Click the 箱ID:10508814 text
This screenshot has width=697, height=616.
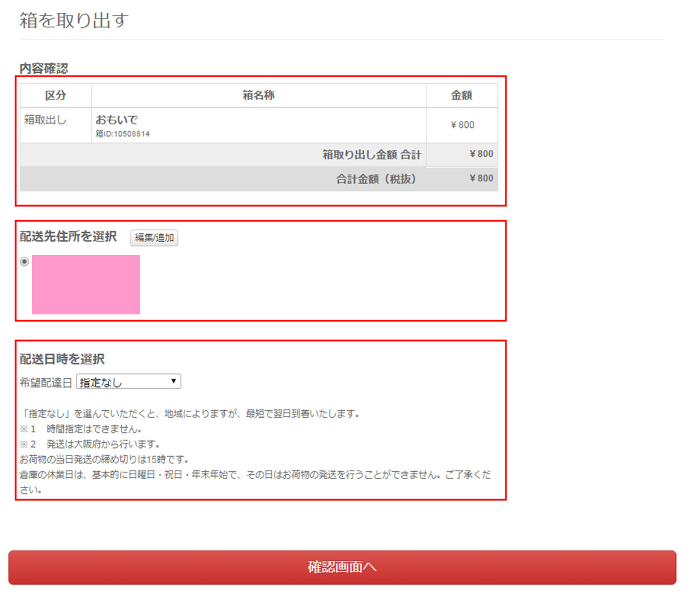coord(123,134)
